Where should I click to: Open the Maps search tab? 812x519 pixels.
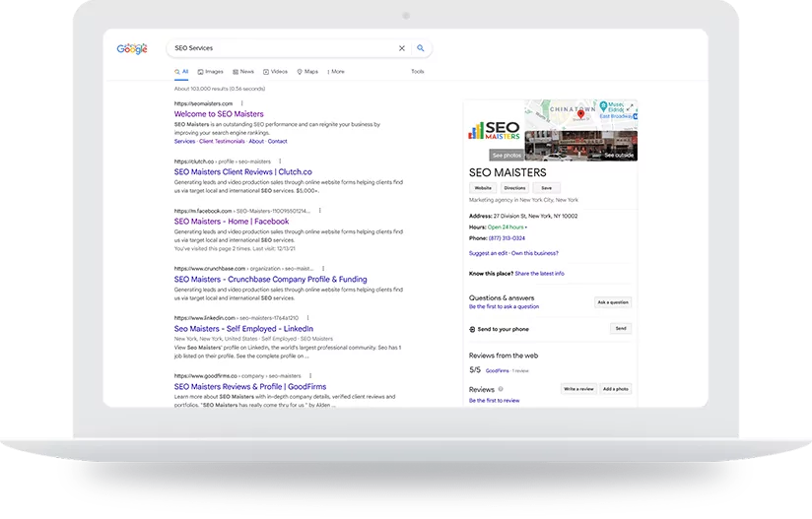pos(307,72)
